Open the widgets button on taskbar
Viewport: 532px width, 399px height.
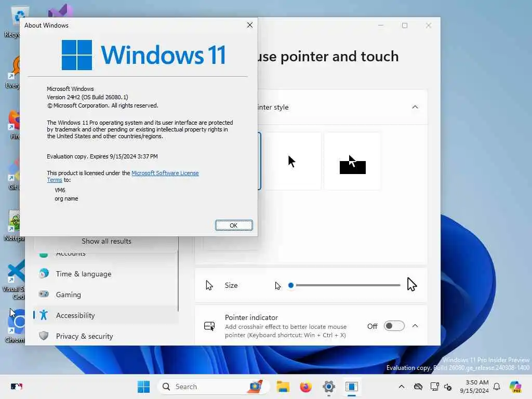coord(16,387)
